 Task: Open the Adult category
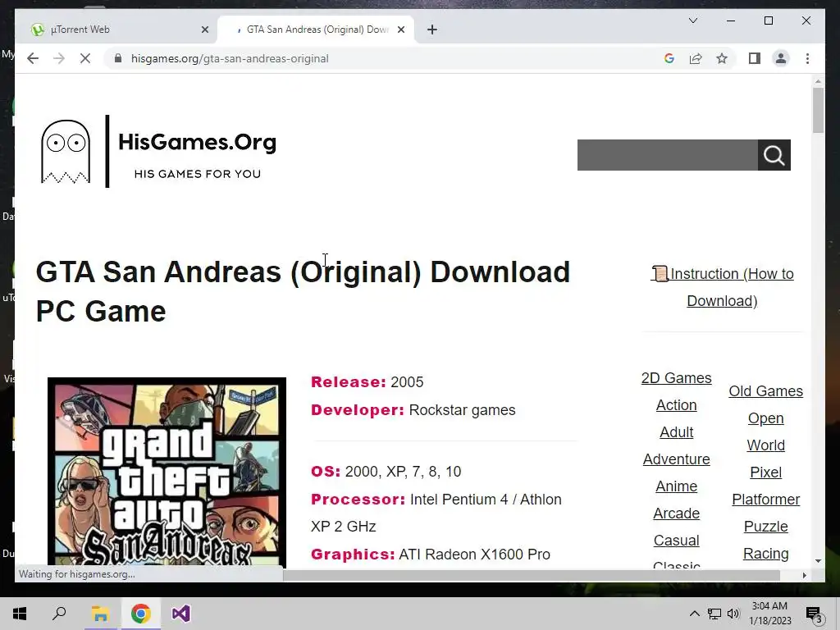pyautogui.click(x=677, y=432)
